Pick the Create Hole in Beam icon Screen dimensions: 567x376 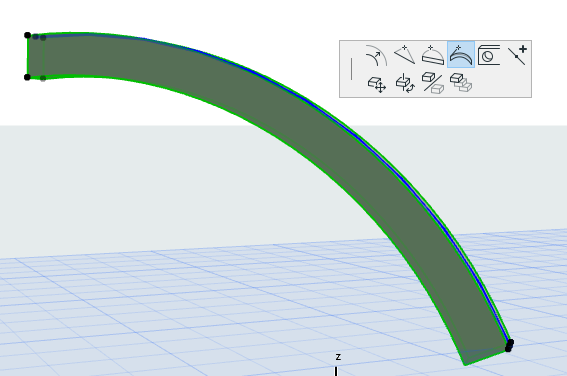(489, 55)
